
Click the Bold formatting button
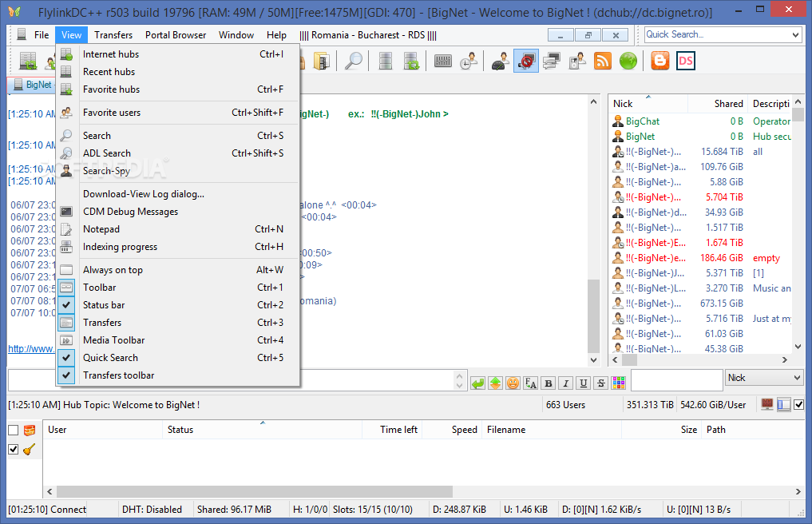click(x=548, y=383)
